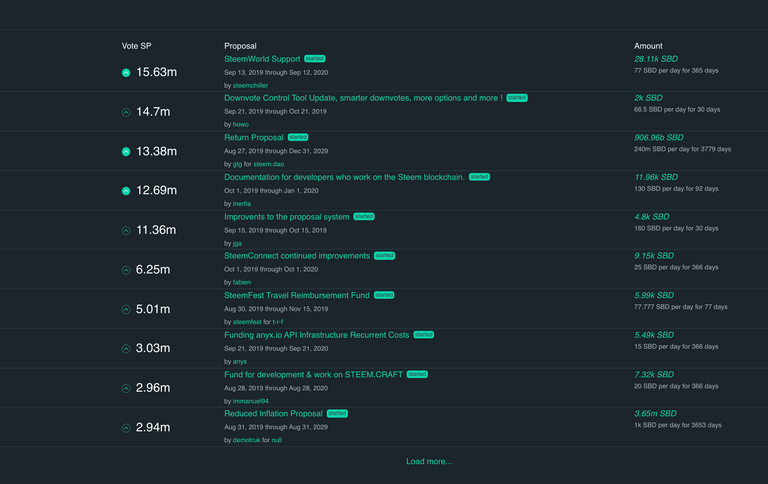Toggle vote on SteemWorld Support proposal
Viewport: 768px width, 484px height.
tap(126, 73)
